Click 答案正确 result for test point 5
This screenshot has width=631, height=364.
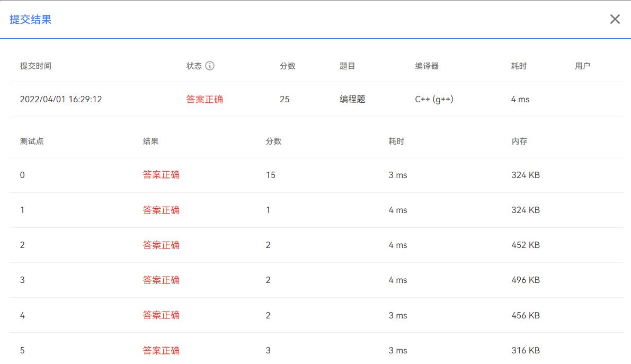coord(161,350)
